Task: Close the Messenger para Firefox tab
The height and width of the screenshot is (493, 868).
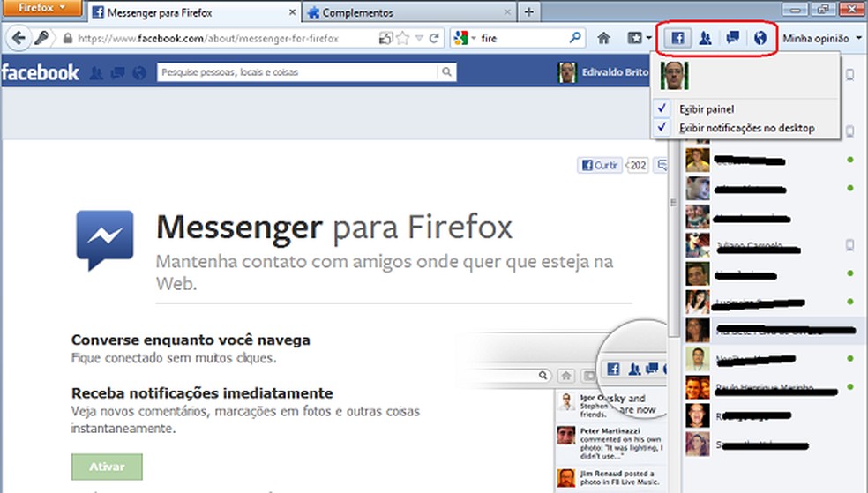Action: (292, 12)
